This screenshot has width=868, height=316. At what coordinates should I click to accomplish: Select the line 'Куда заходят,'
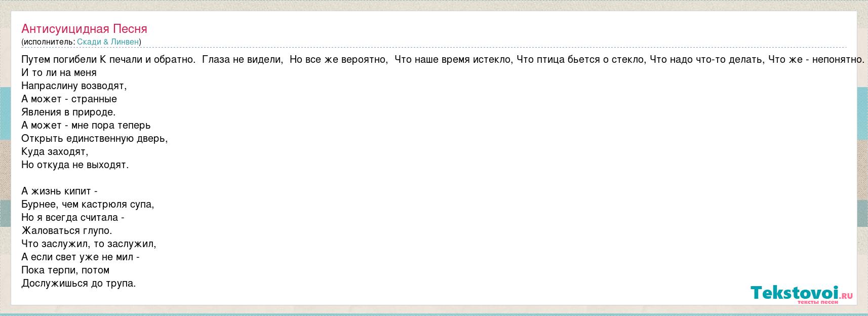55,151
